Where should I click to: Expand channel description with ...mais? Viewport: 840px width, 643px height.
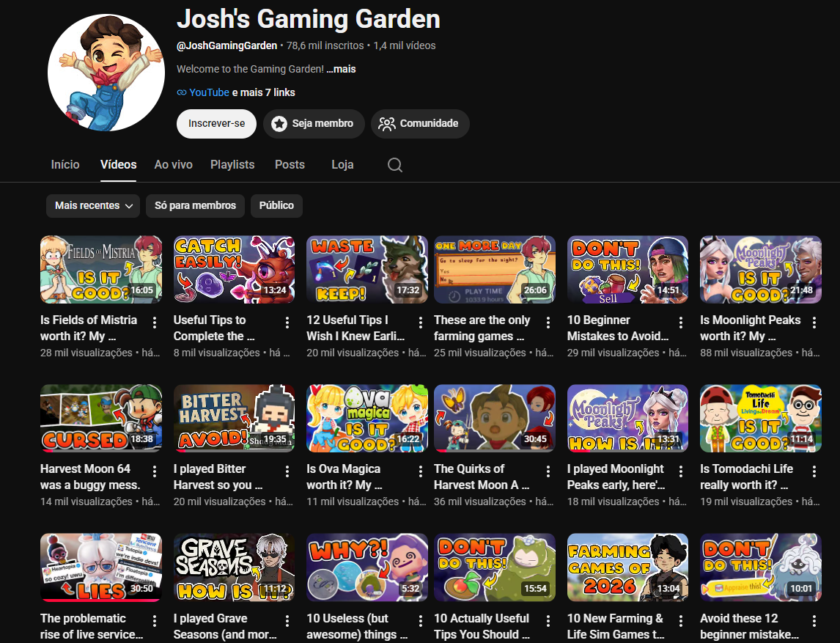tap(341, 69)
